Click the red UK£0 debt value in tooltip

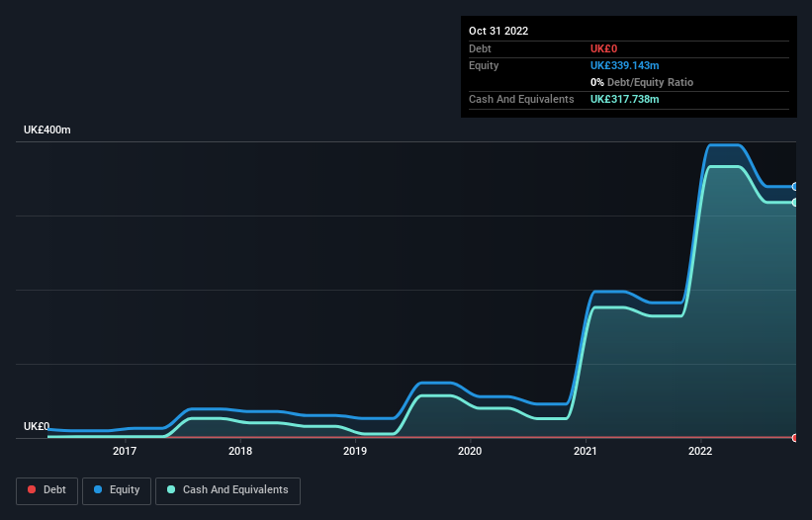pos(604,48)
